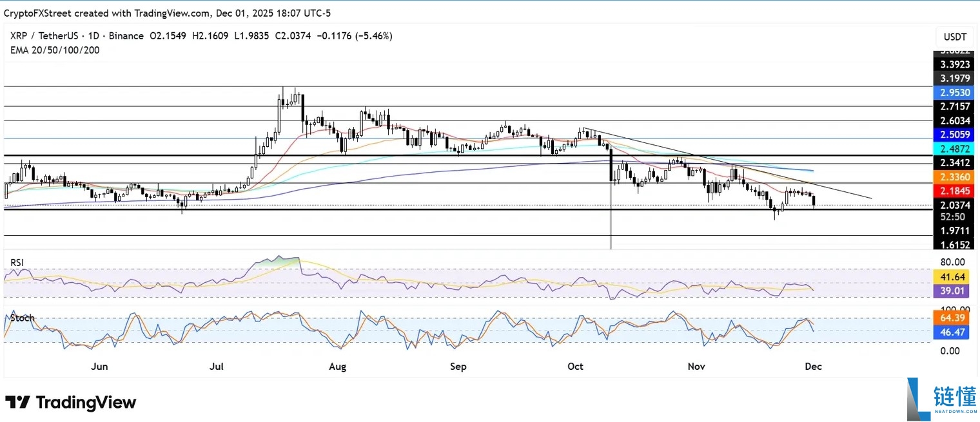Click the 52:50 candle countdown timer
Image resolution: width=980 pixels, height=422 pixels.
952,217
